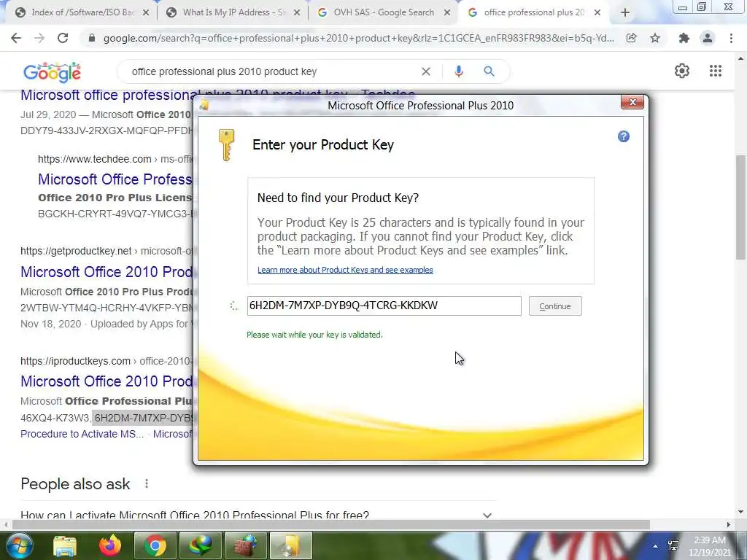747x560 pixels.
Task: Open the iproductkeys.com Microsoft Office 2010 result
Action: tap(107, 381)
